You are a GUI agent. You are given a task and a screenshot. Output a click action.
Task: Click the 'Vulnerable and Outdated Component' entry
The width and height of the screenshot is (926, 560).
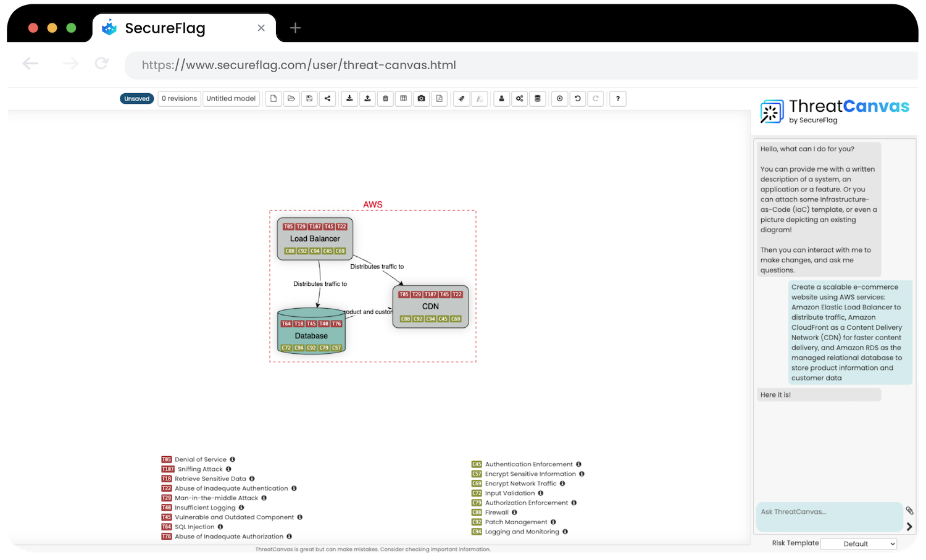pos(235,517)
